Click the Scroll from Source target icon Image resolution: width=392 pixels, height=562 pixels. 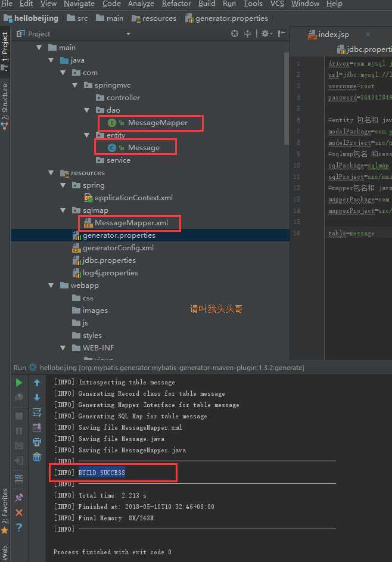[234, 34]
